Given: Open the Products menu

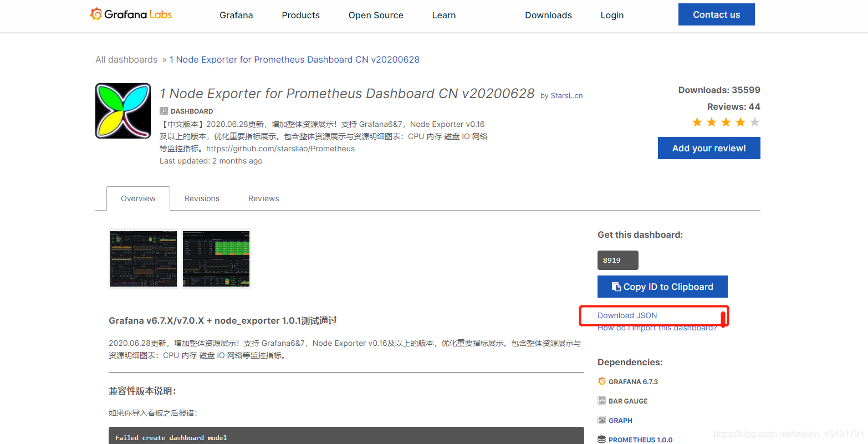Looking at the screenshot, I should pos(300,15).
